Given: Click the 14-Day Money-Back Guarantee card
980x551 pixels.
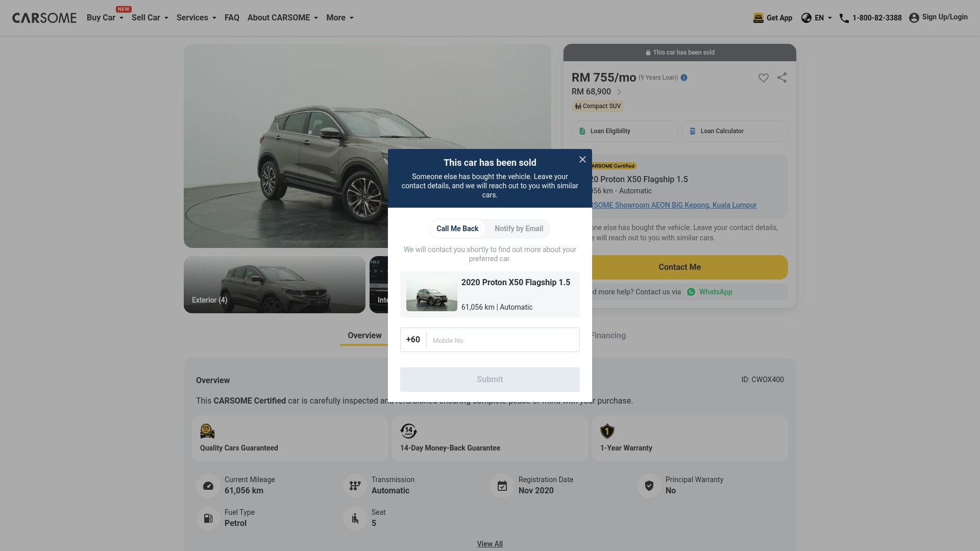Looking at the screenshot, I should tap(490, 438).
